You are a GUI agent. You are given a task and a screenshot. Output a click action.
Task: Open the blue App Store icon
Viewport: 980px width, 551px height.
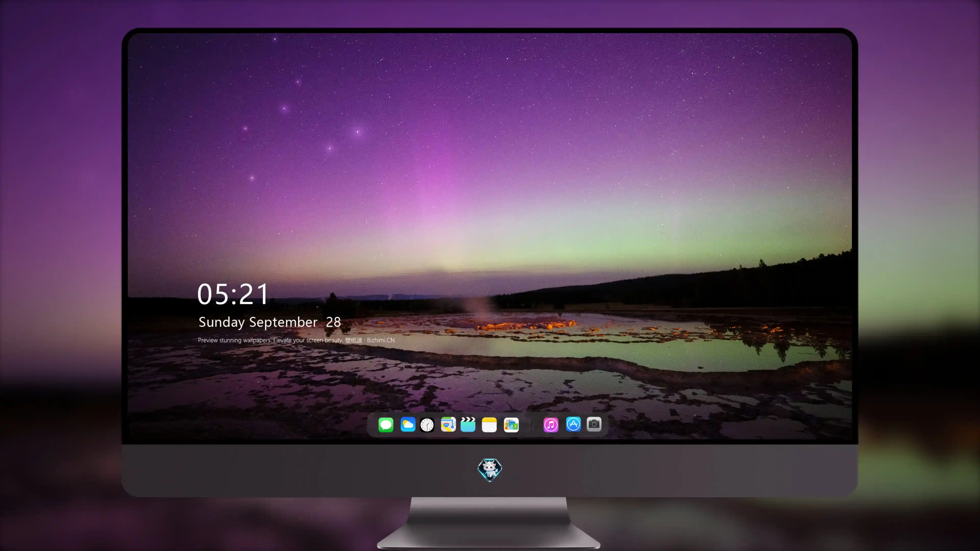click(x=573, y=424)
